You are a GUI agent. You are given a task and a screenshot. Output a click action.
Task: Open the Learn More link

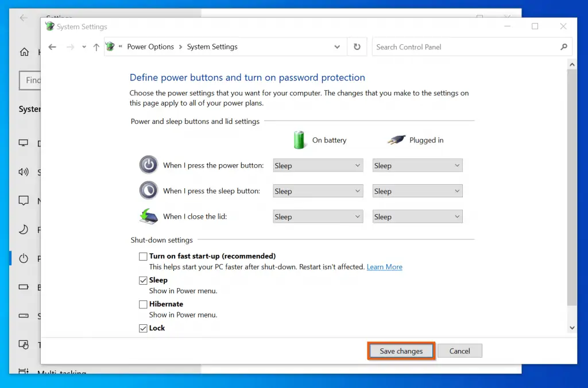[x=384, y=267]
